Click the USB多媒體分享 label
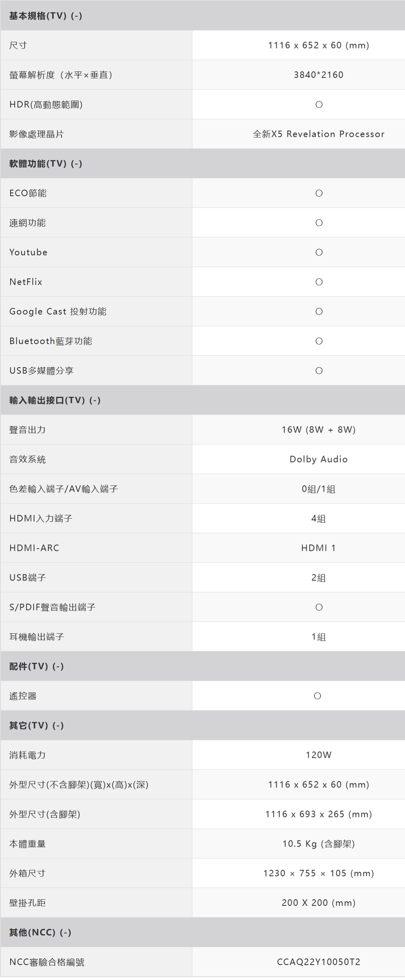Viewport: 405px width, 980px height. point(41,371)
